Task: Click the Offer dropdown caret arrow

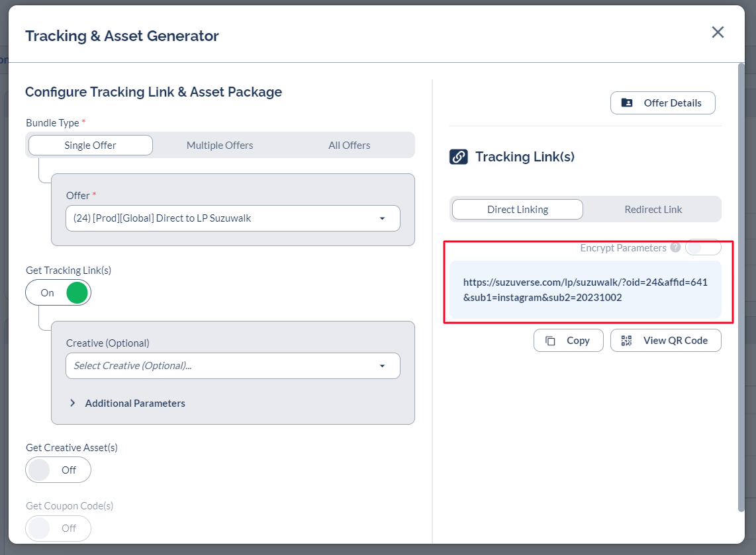Action: (x=382, y=218)
